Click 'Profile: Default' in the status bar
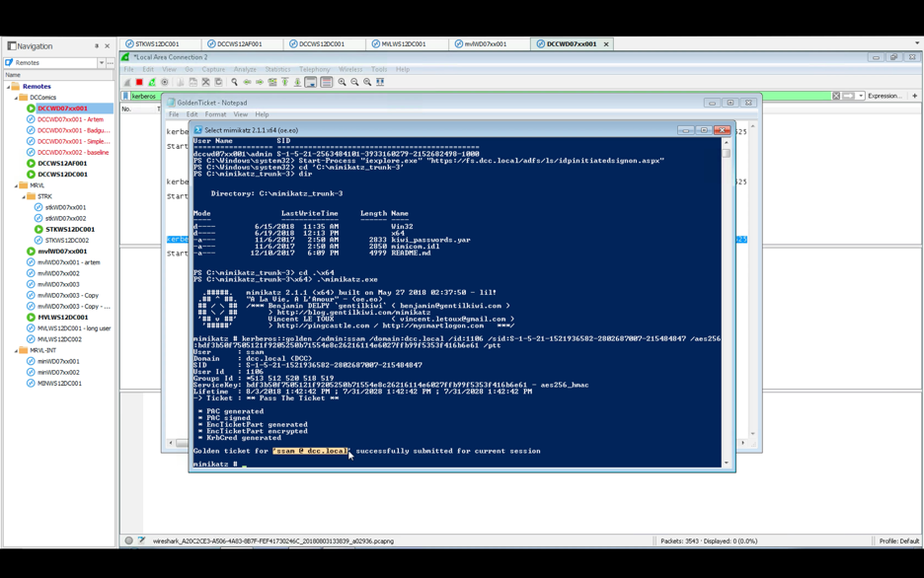 click(x=898, y=541)
